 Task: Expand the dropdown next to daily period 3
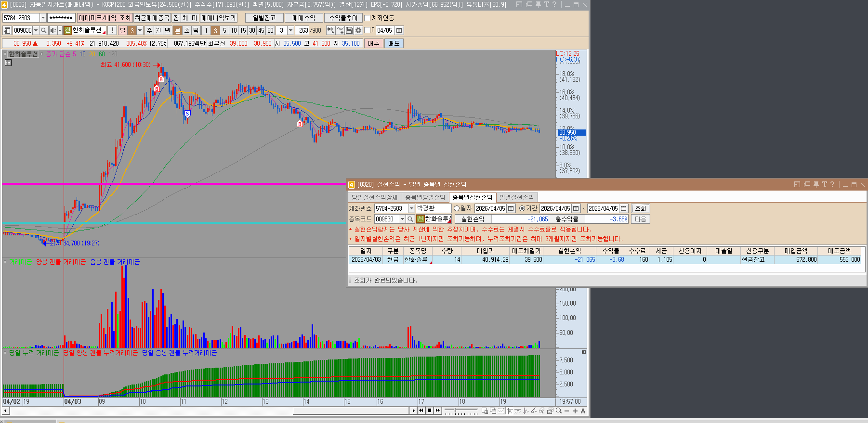(x=140, y=30)
